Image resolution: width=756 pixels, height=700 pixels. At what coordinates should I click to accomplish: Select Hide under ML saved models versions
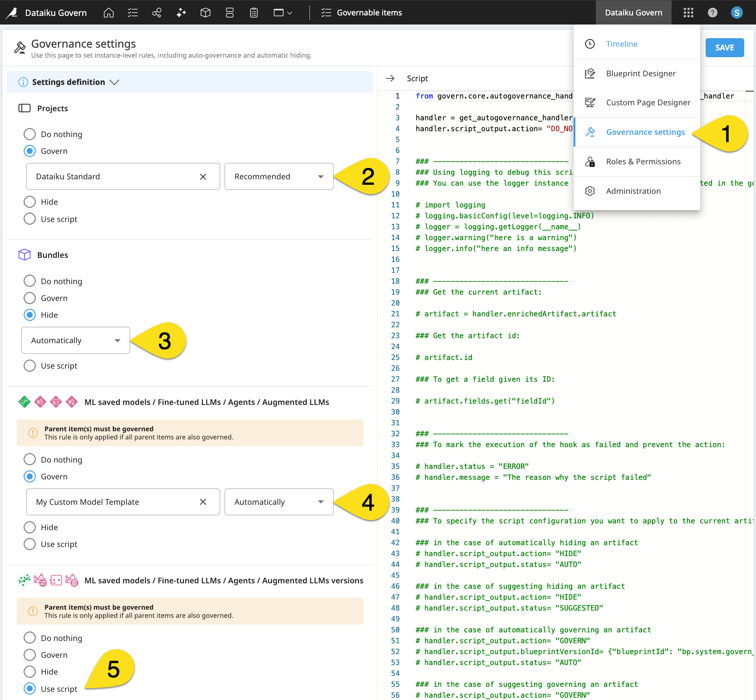tap(29, 671)
